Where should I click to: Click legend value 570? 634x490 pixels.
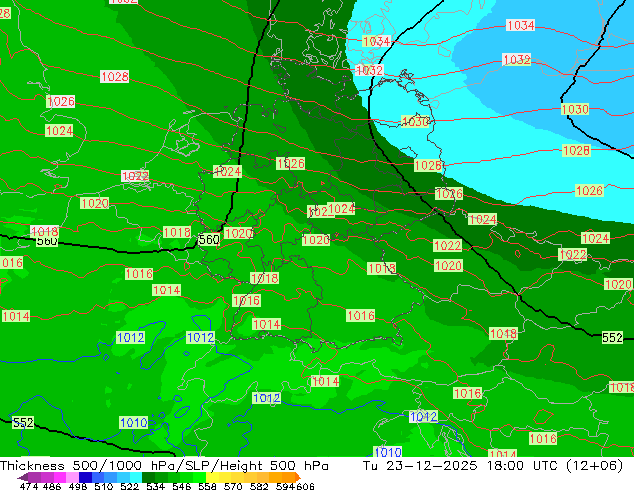[x=233, y=486]
